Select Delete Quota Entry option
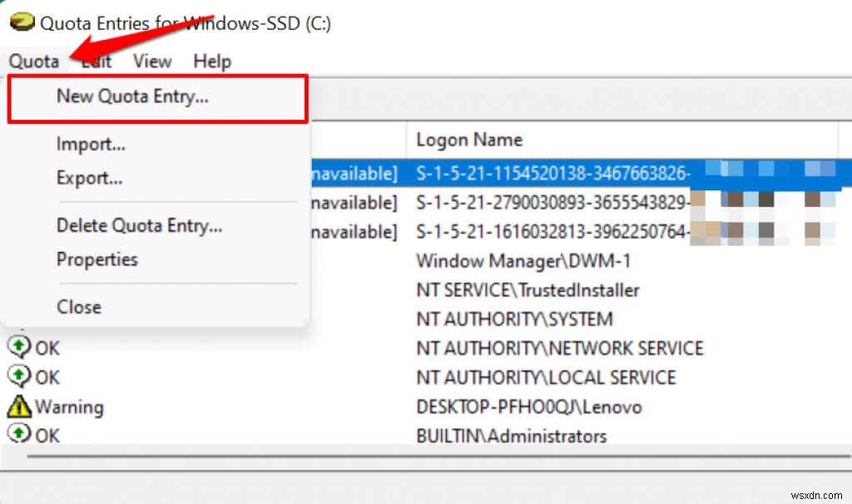The height and width of the screenshot is (504, 852). click(139, 225)
